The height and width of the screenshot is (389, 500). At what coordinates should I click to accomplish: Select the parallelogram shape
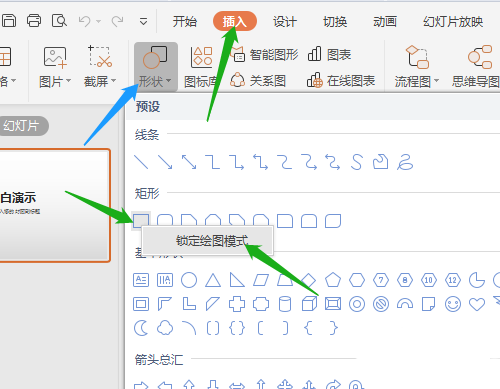261,280
